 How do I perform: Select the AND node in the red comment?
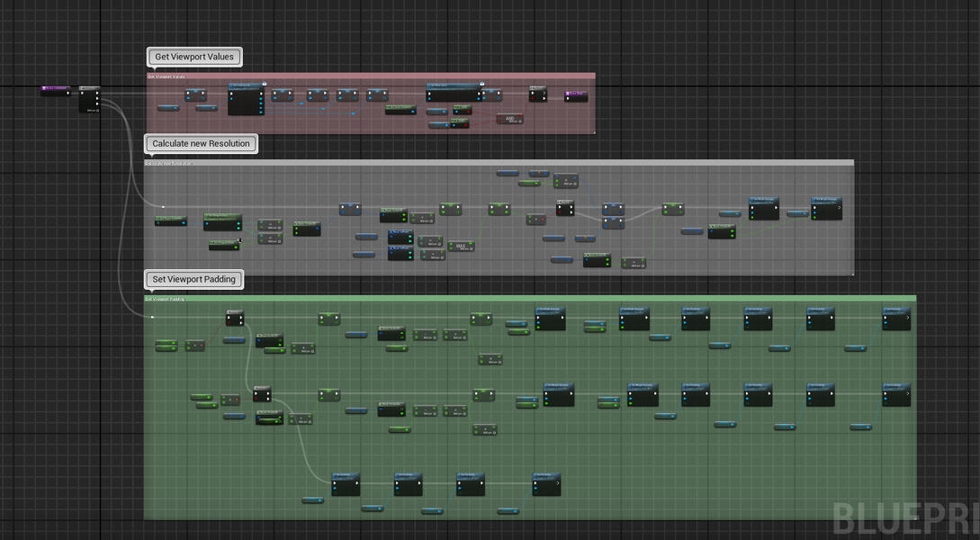click(x=508, y=118)
